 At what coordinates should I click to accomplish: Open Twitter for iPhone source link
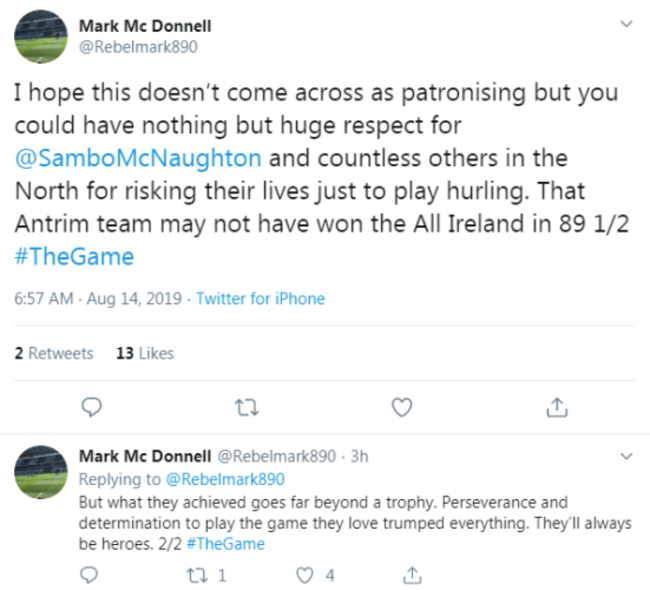(260, 298)
